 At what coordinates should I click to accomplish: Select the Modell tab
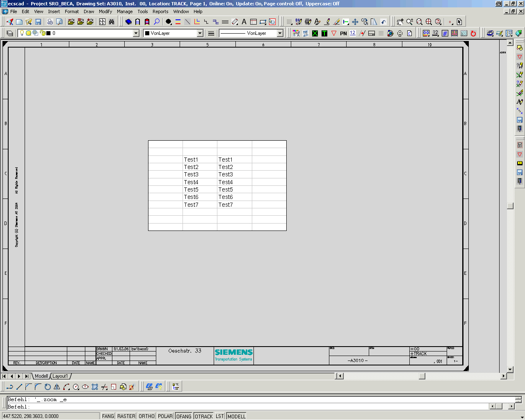(x=41, y=376)
